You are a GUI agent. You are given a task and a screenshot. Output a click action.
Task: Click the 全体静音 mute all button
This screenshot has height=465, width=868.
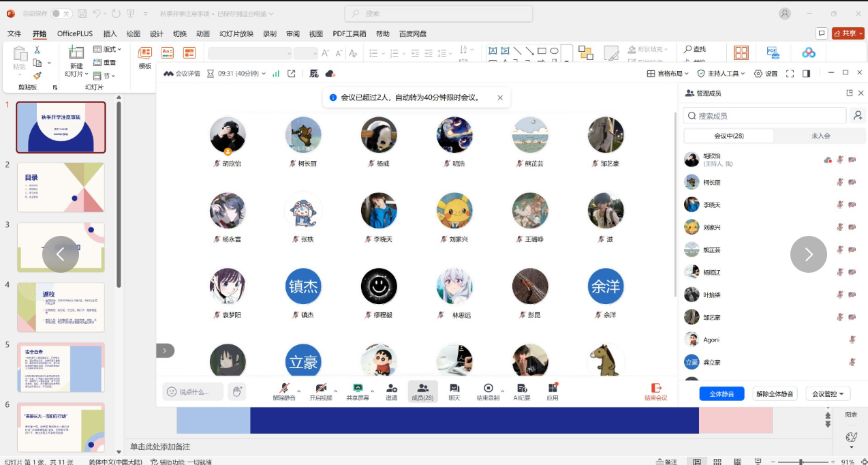(x=722, y=394)
